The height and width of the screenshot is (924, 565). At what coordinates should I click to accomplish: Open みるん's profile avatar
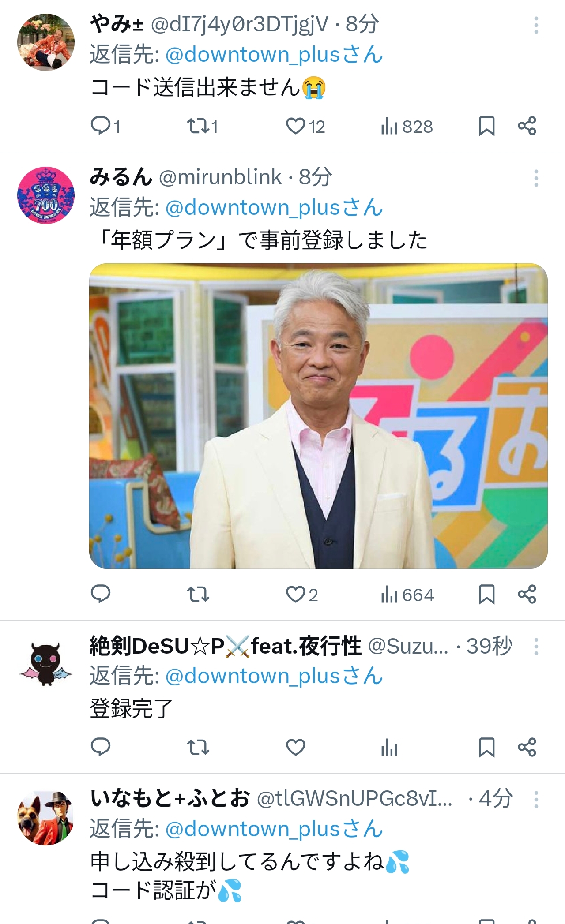pyautogui.click(x=45, y=195)
